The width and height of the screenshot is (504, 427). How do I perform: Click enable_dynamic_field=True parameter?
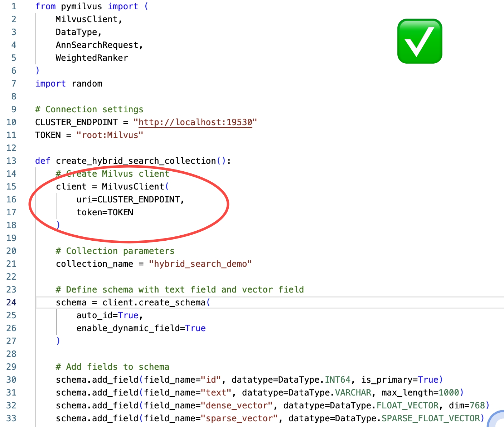click(x=141, y=328)
